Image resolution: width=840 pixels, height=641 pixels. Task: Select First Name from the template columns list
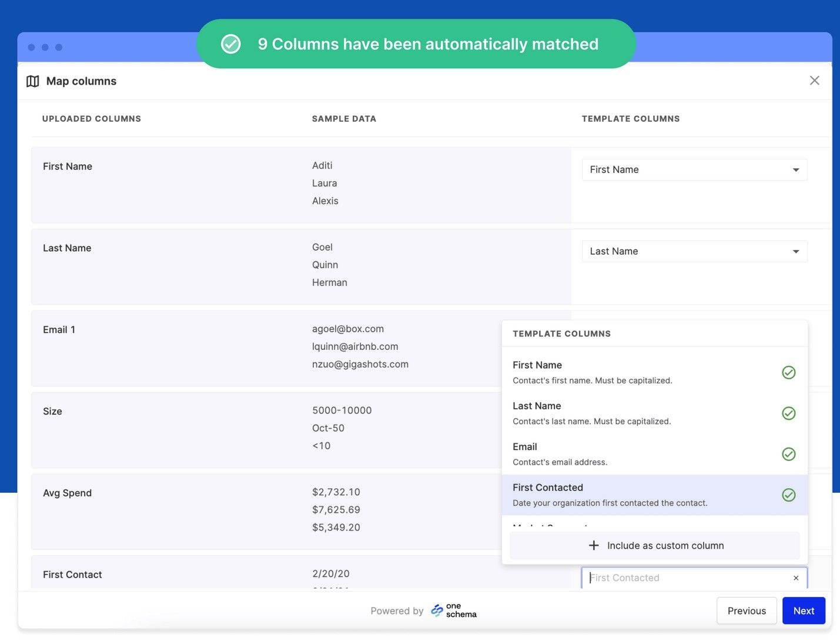tap(654, 372)
